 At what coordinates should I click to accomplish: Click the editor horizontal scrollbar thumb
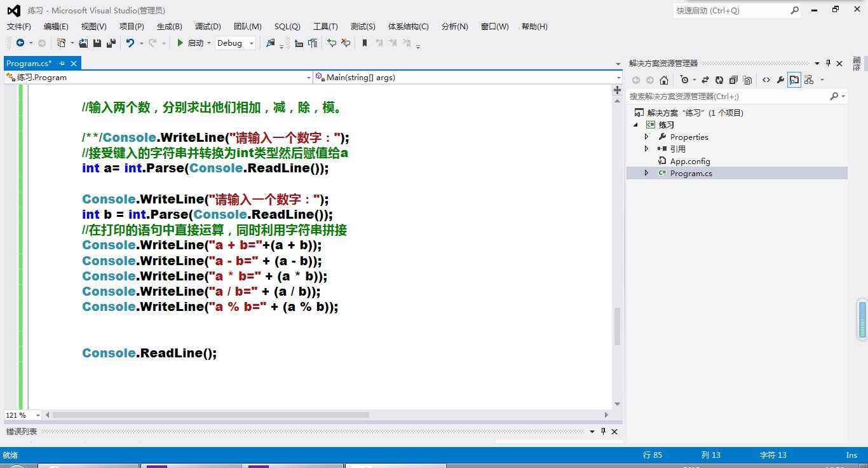tap(210, 415)
